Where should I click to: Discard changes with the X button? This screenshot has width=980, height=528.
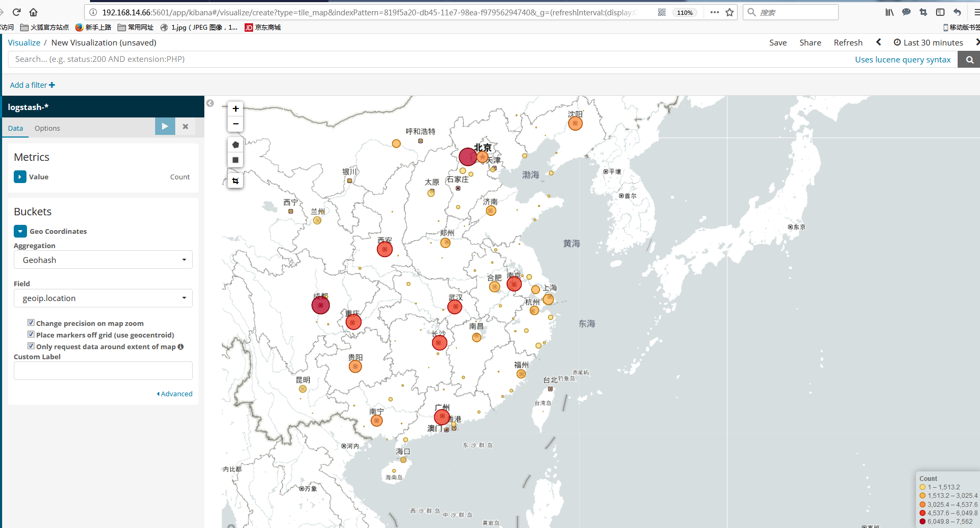185,126
